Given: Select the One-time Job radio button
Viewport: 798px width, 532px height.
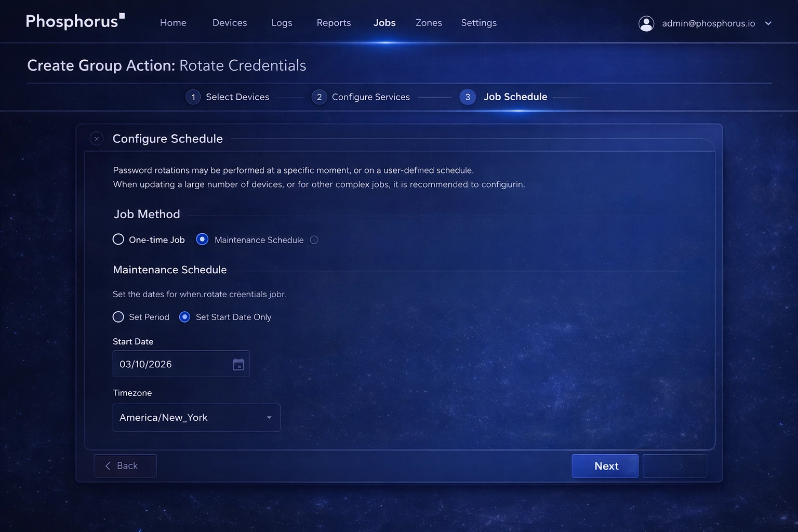Looking at the screenshot, I should coord(118,239).
